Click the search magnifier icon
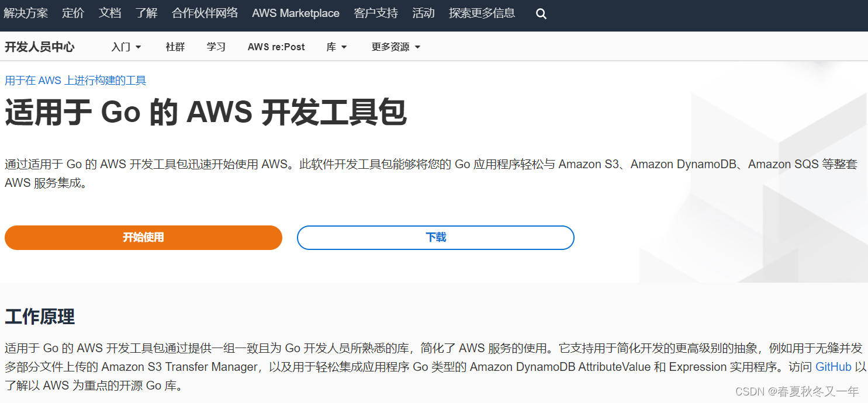The image size is (868, 403). (541, 13)
